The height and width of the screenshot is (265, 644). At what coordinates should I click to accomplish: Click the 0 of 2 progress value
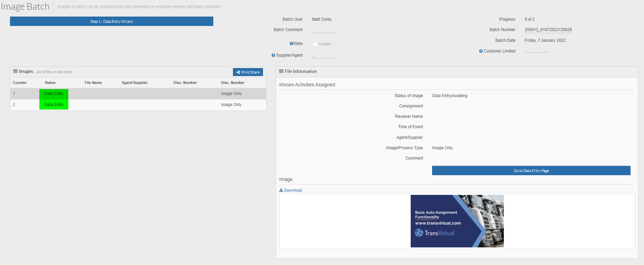530,19
